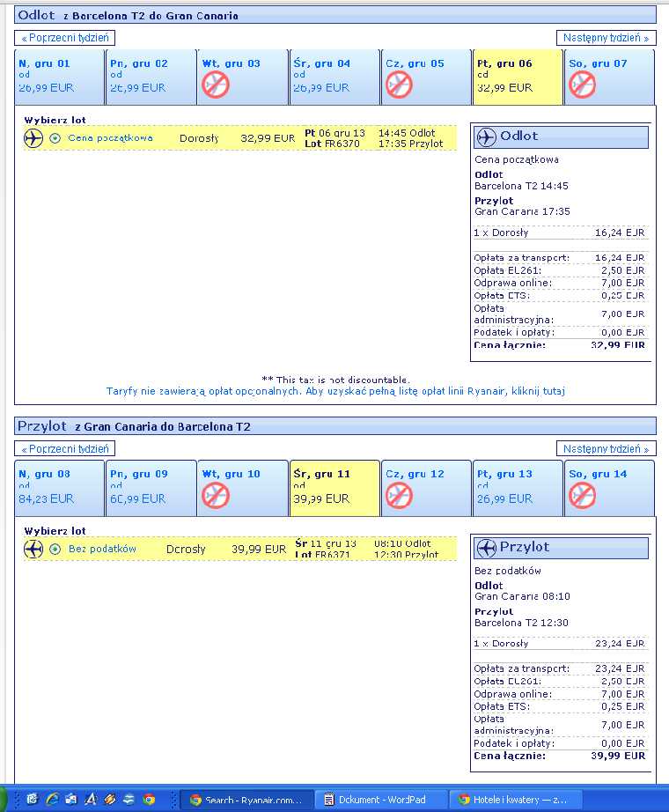Go to next week for Odlot flights

tap(606, 38)
